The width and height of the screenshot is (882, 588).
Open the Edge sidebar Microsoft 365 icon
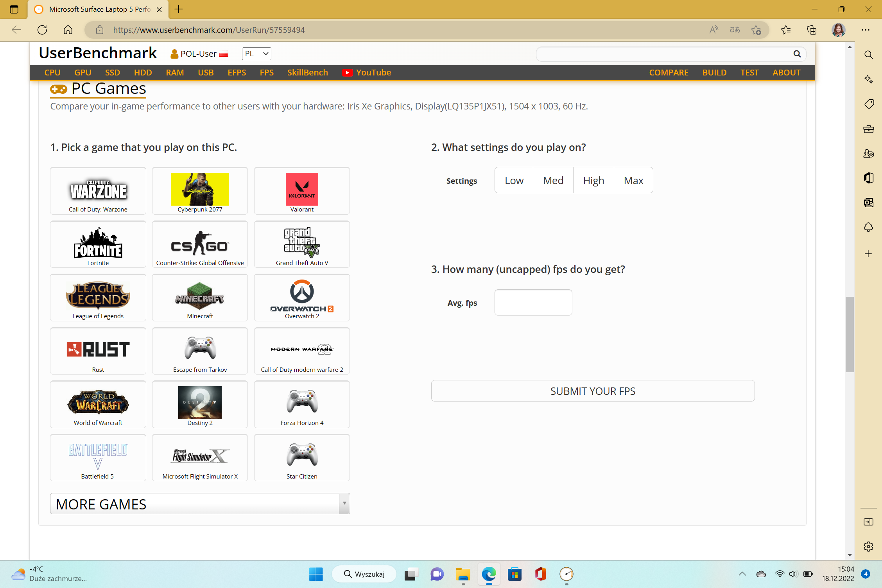(869, 178)
